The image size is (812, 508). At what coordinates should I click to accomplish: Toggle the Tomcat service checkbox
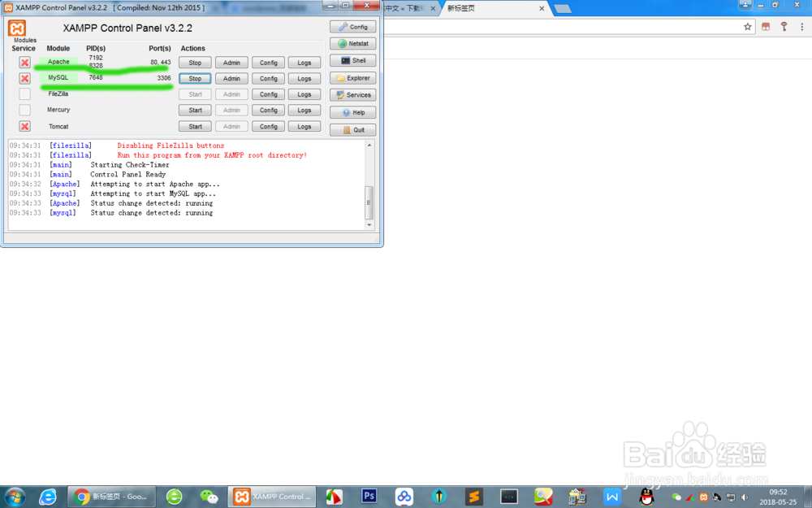tap(24, 126)
